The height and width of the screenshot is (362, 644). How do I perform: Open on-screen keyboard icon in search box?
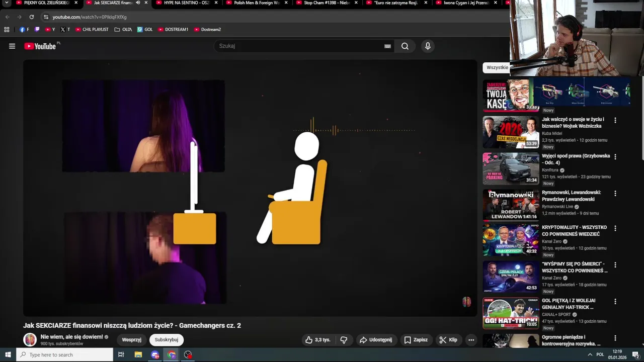coord(387,46)
